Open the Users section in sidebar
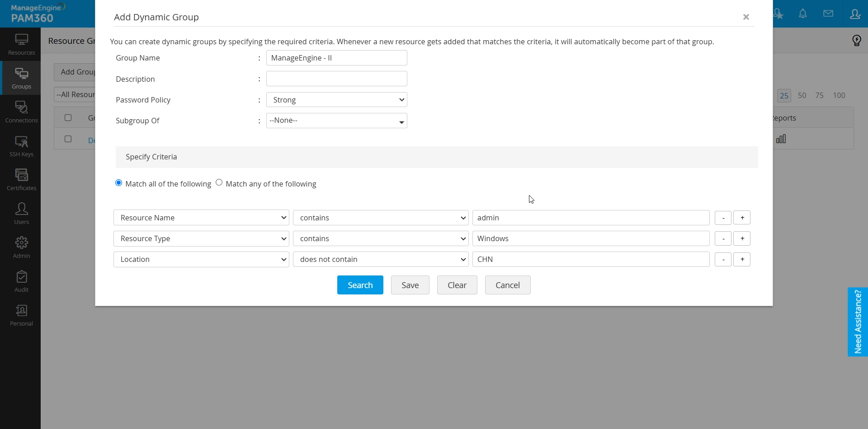Image resolution: width=868 pixels, height=429 pixels. click(x=21, y=212)
